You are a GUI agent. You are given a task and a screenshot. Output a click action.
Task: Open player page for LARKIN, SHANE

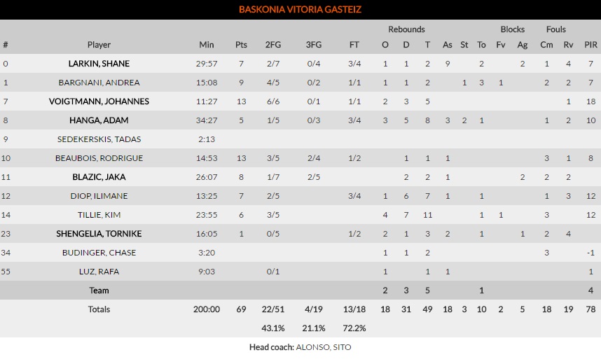99,64
